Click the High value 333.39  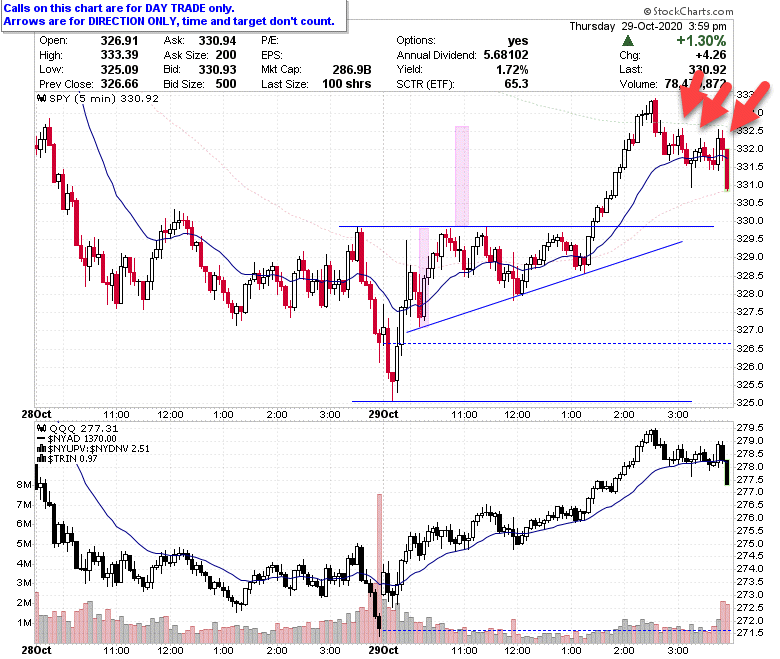[119, 55]
